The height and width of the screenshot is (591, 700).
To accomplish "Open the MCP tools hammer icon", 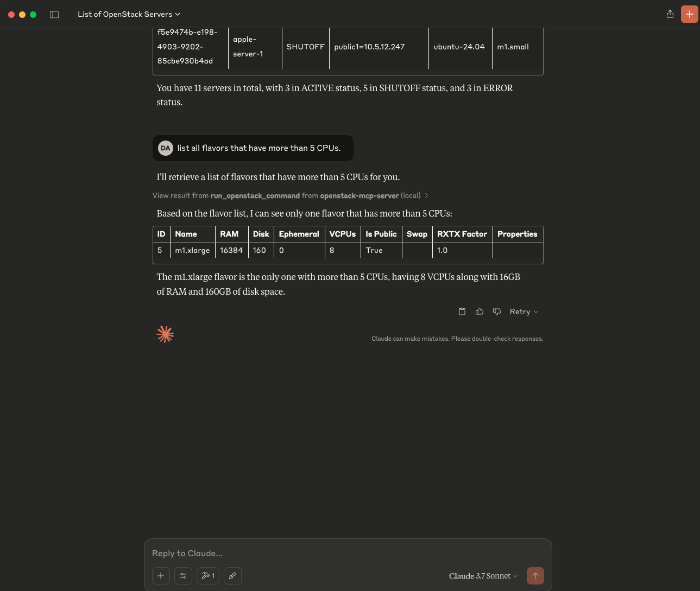I will point(208,576).
